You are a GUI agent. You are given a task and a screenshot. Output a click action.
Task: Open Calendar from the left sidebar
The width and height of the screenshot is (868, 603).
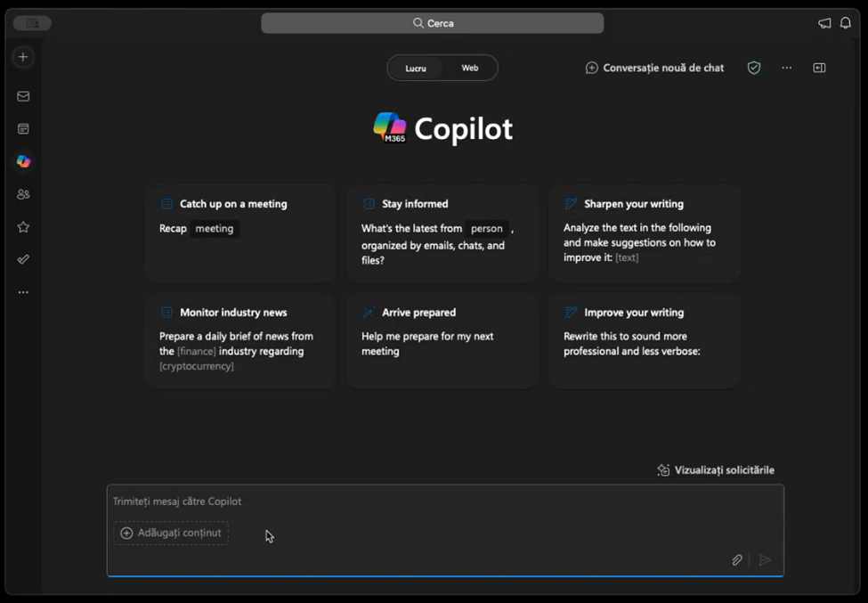coord(23,129)
